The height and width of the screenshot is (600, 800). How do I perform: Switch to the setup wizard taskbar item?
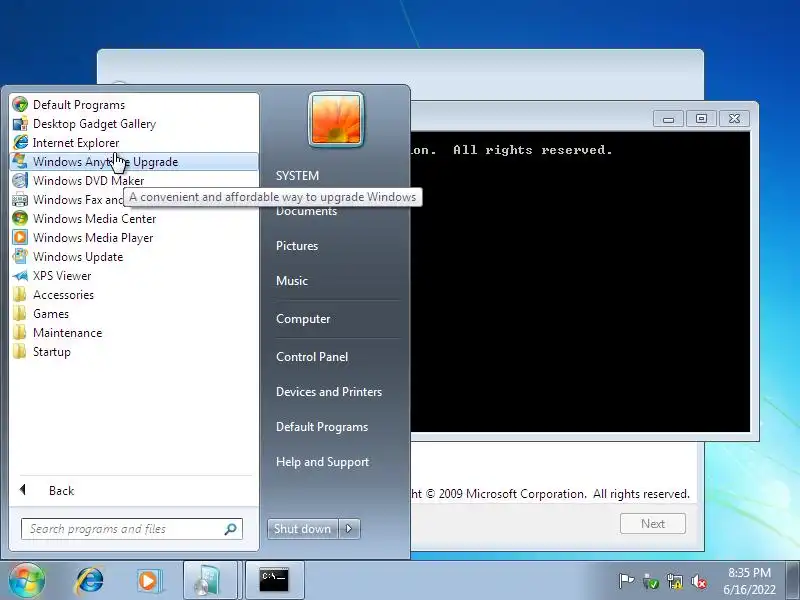[211, 581]
